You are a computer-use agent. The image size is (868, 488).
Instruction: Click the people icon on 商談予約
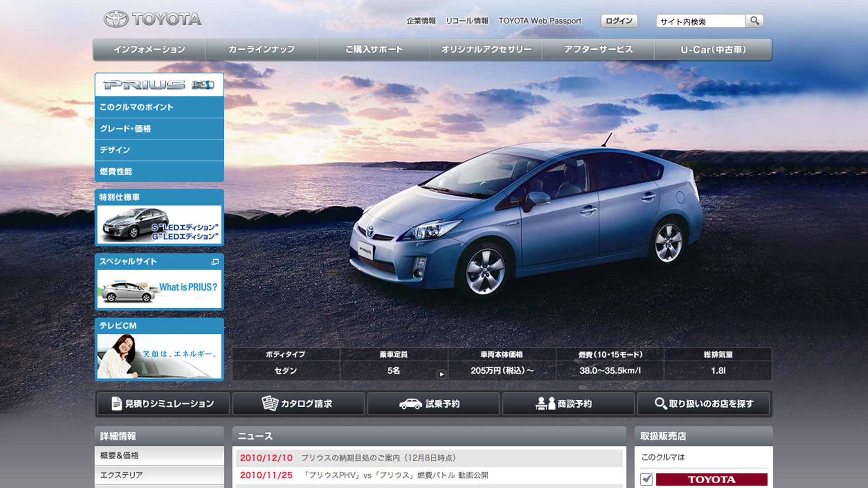(x=545, y=404)
